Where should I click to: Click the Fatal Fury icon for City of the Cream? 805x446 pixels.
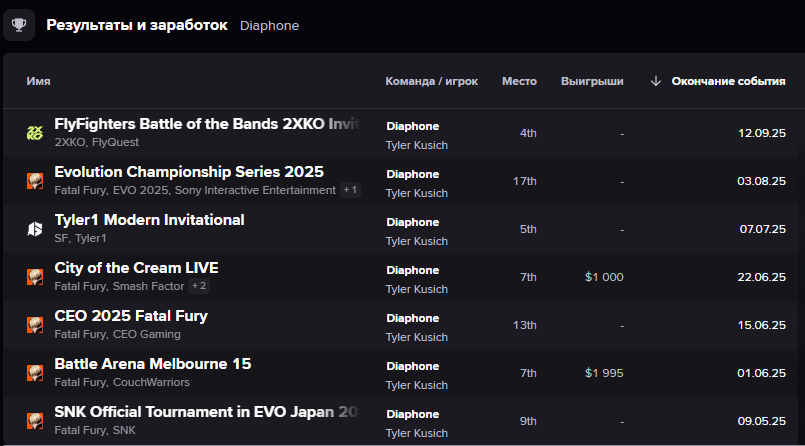click(x=35, y=277)
